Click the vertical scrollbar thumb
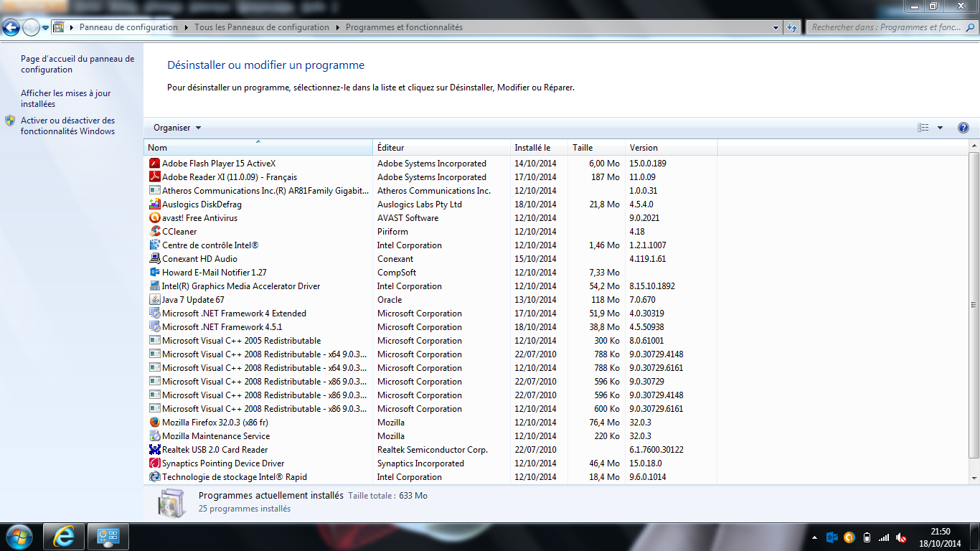The width and height of the screenshot is (980, 551). pyautogui.click(x=974, y=305)
